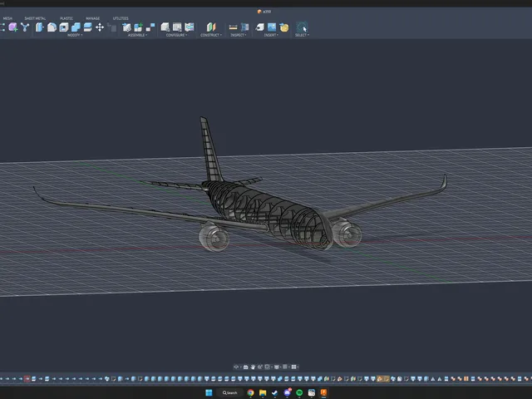This screenshot has height=399, width=532.
Task: Select the Pan hand tool
Action: [253, 367]
